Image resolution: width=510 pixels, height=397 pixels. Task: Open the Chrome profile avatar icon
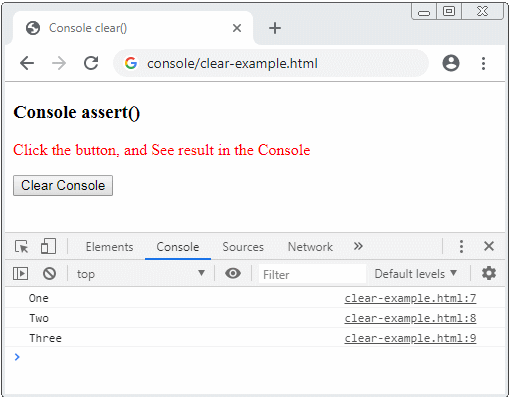451,63
